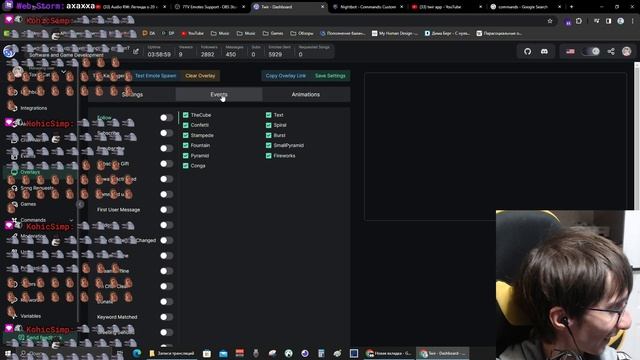
Task: Click the Test Emote Spawn button
Action: (156, 76)
